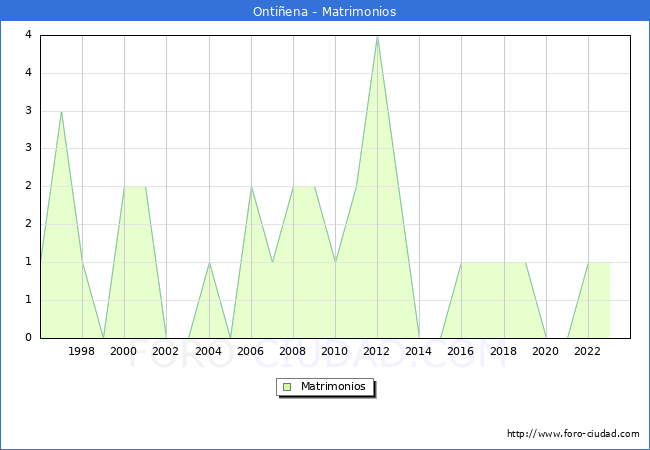Click the 2006 x-axis label
The image size is (650, 450).
(250, 351)
